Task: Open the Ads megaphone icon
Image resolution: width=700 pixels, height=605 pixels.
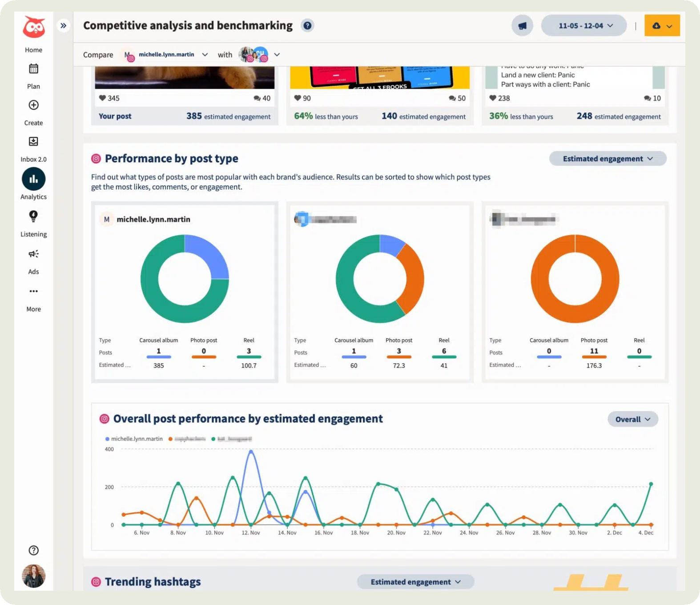Action: 33,254
